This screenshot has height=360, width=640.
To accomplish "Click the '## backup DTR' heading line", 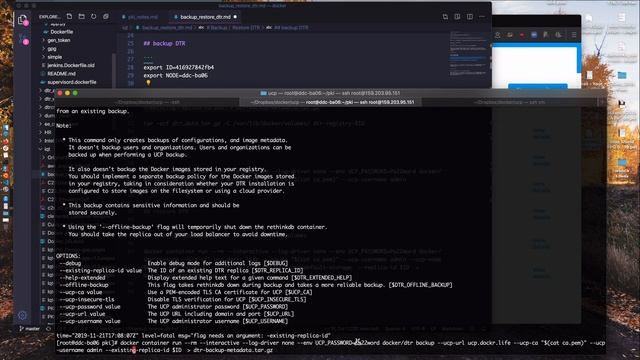I will pyautogui.click(x=164, y=43).
